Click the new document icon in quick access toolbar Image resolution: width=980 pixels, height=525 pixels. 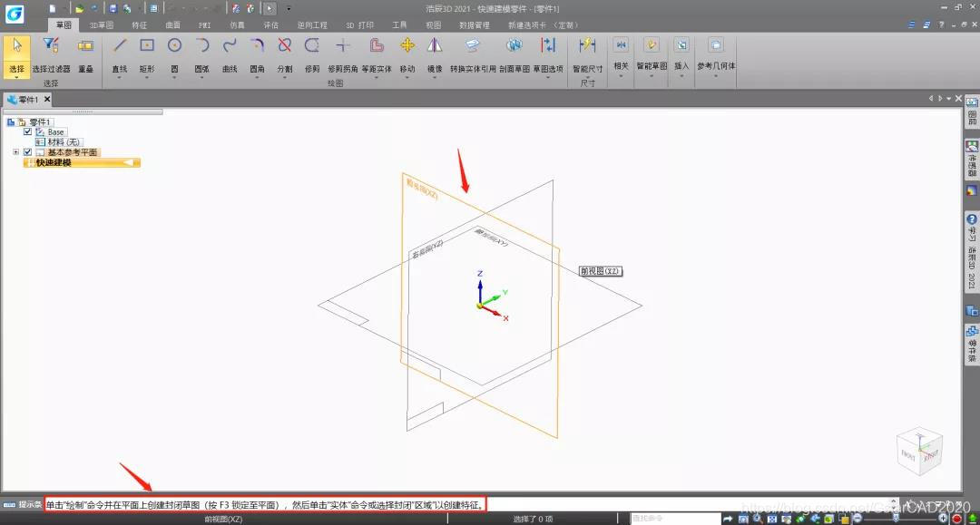53,9
